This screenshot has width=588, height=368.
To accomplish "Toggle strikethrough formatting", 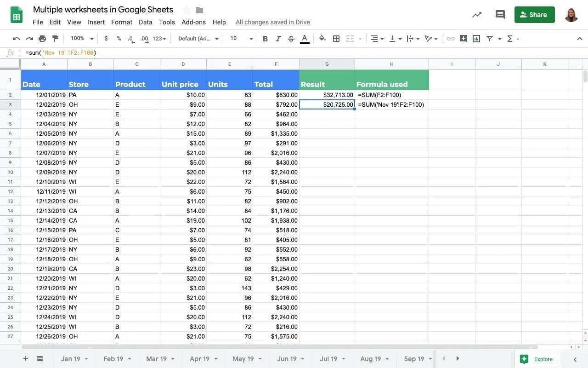I will (291, 39).
